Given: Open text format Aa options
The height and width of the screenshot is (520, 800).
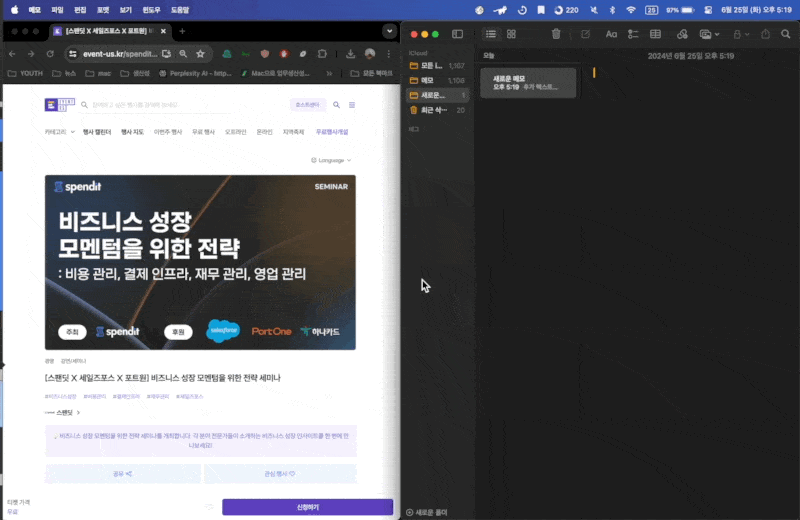Looking at the screenshot, I should pyautogui.click(x=611, y=34).
